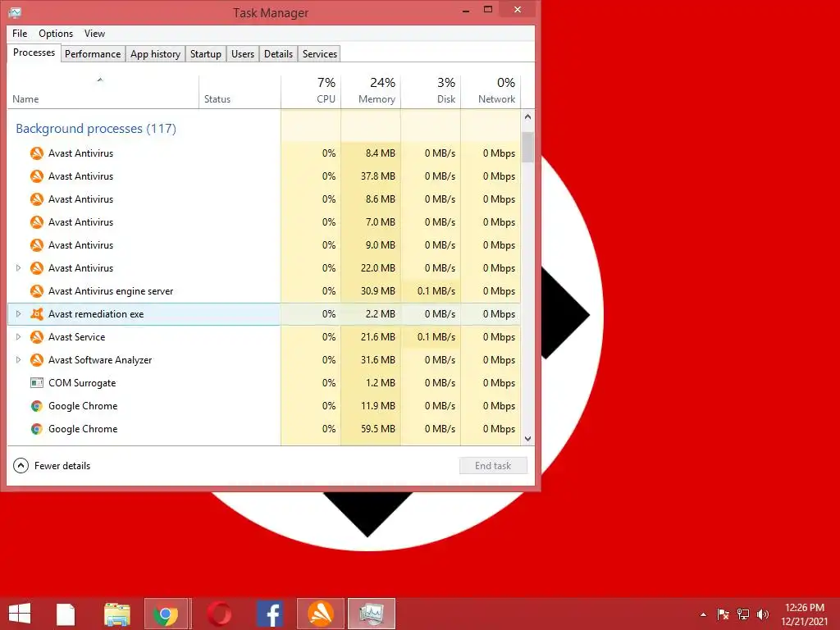
Task: Select the Avast Antivirus engine server row
Action: (x=264, y=291)
